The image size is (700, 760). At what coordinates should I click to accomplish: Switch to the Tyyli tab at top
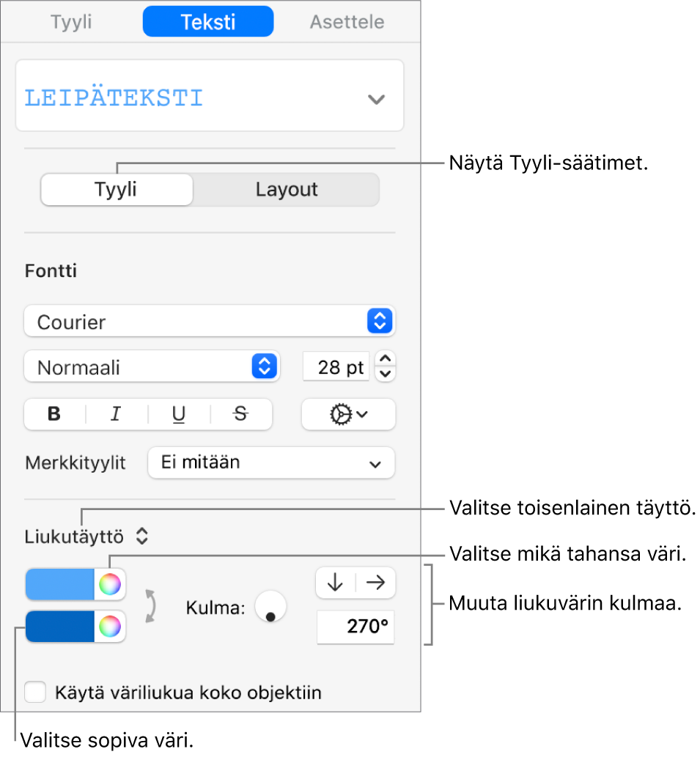(71, 22)
